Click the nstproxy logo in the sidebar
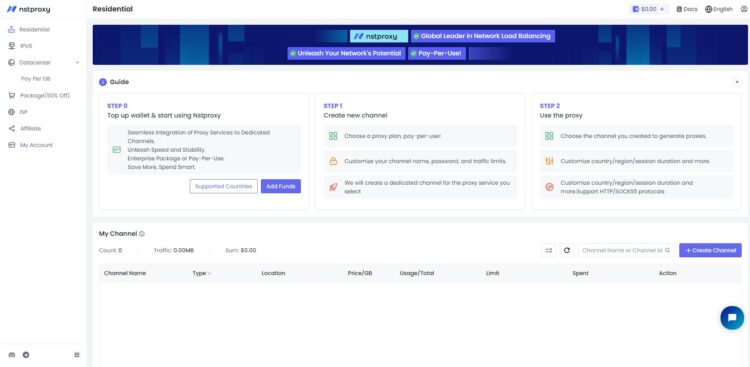750x367 pixels. [29, 9]
